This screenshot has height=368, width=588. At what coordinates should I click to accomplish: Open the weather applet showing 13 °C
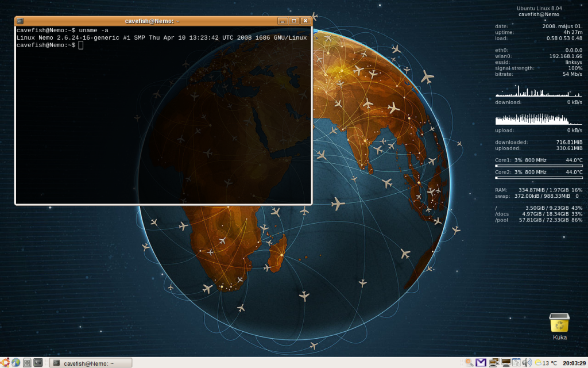click(546, 363)
